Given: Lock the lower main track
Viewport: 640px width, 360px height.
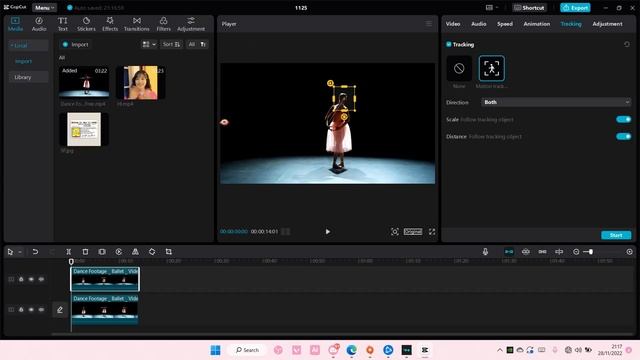Looking at the screenshot, I should 21,310.
